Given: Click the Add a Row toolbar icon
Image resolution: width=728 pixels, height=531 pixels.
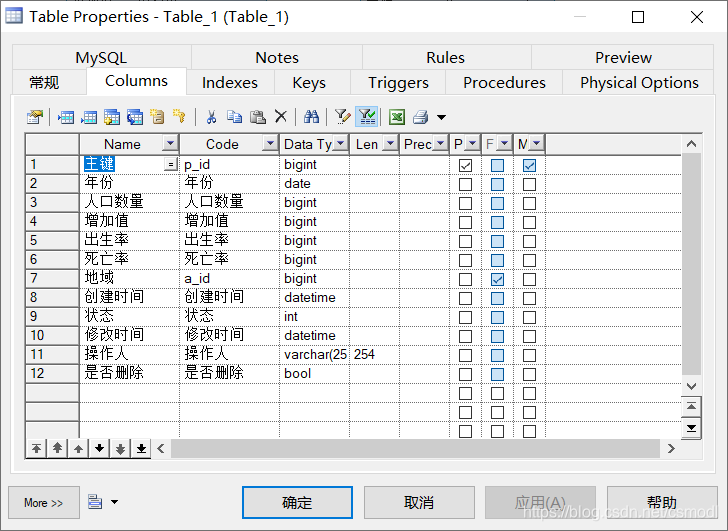Looking at the screenshot, I should point(89,117).
